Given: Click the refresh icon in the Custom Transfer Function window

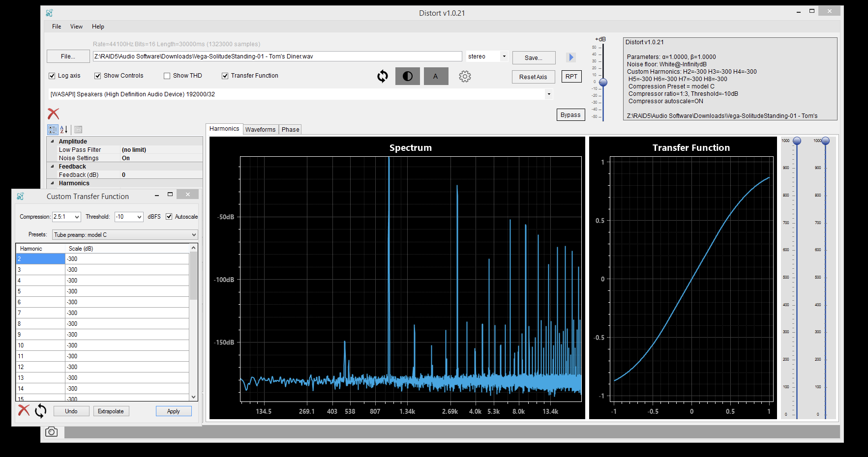Looking at the screenshot, I should 41,411.
